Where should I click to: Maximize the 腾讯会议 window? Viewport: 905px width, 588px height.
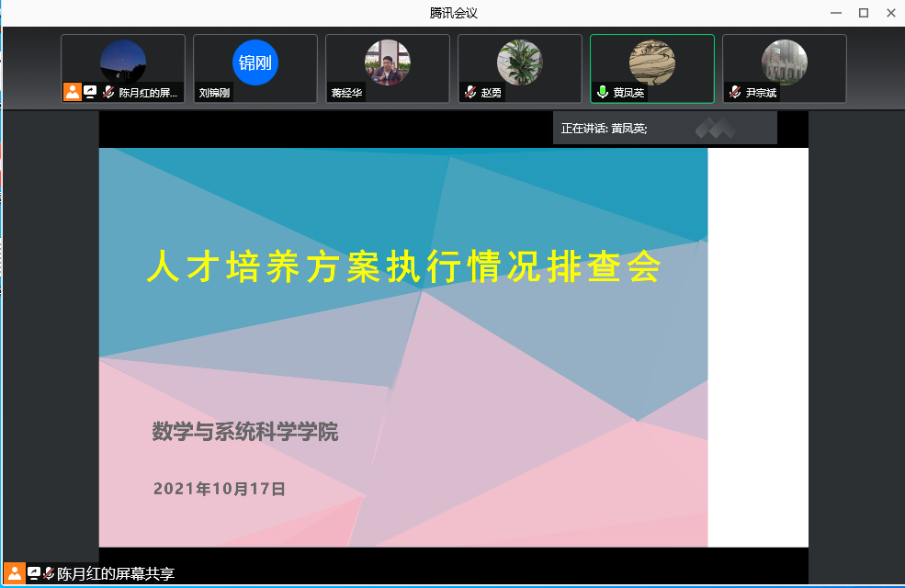coord(864,13)
